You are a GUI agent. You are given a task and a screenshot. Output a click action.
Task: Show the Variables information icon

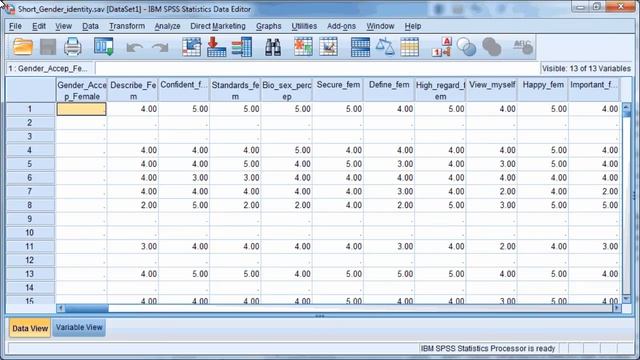click(x=242, y=47)
